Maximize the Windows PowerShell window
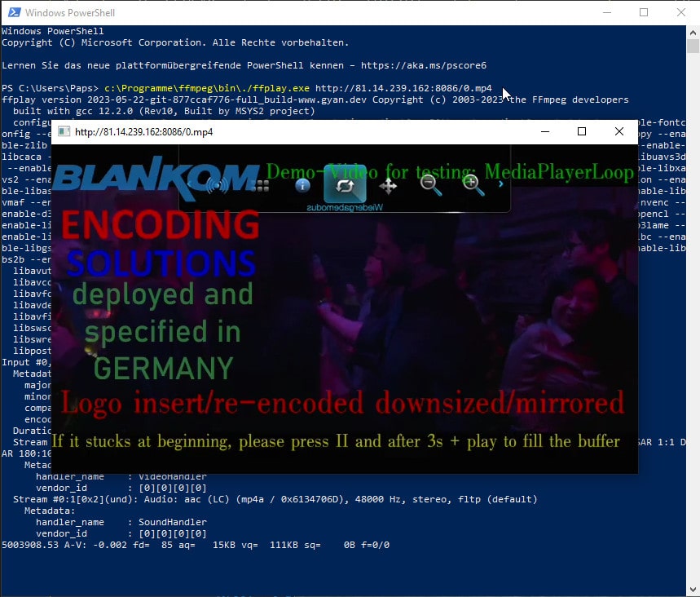This screenshot has width=700, height=597. click(644, 12)
